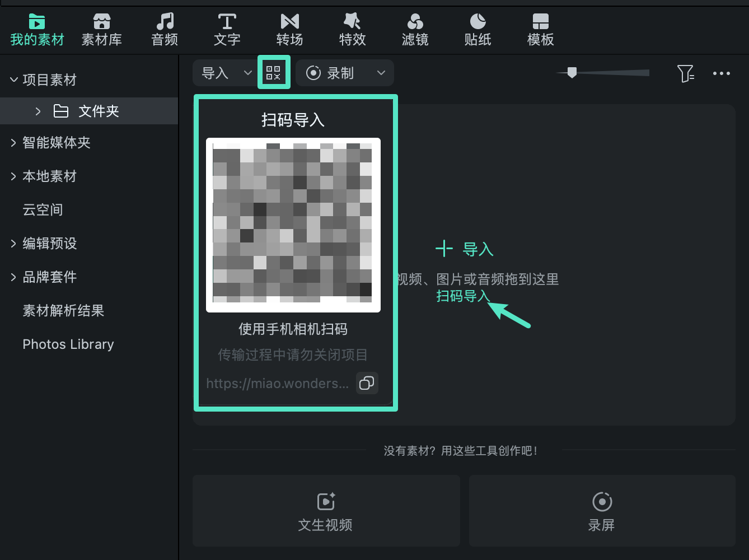
Task: Collapse the 项目素材 tree section
Action: tap(14, 80)
